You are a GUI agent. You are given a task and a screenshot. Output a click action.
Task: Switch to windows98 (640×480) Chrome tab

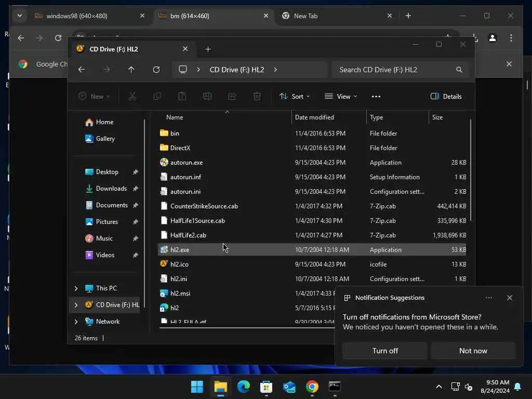[89, 16]
